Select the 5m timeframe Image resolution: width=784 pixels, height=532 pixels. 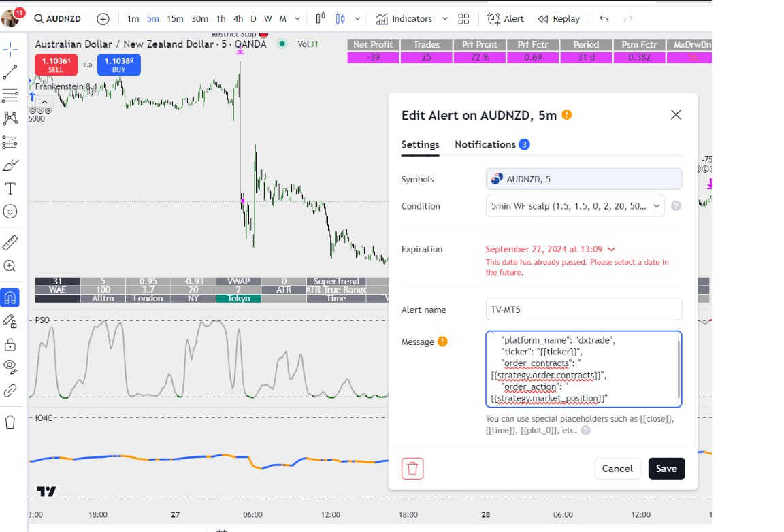[x=152, y=19]
